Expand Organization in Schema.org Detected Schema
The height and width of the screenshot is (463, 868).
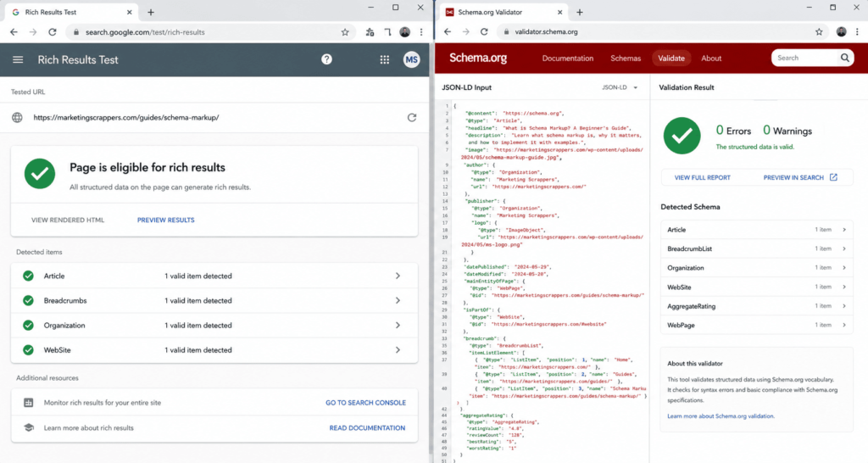point(757,267)
